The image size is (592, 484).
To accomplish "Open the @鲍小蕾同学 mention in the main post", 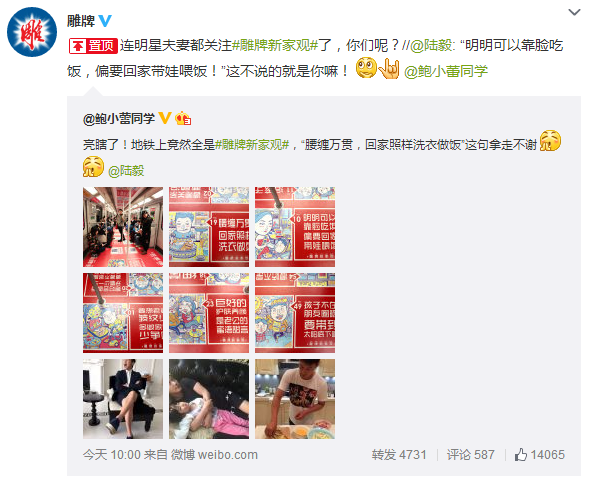I will pyautogui.click(x=446, y=71).
